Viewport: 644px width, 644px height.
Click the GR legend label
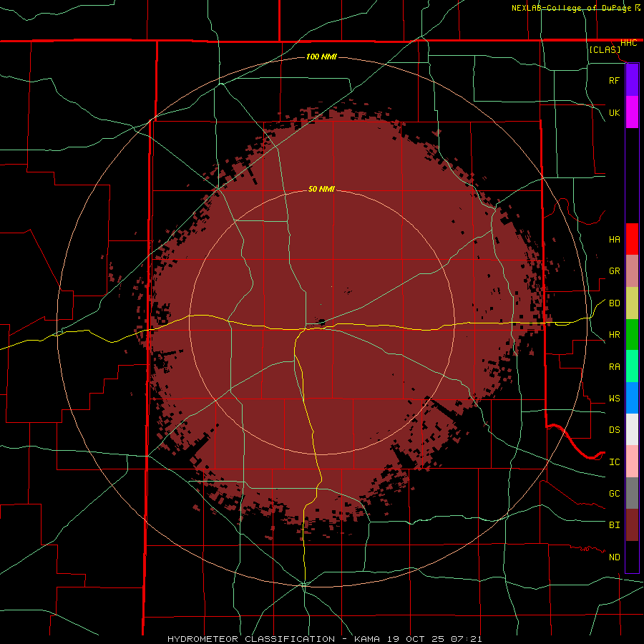(614, 270)
